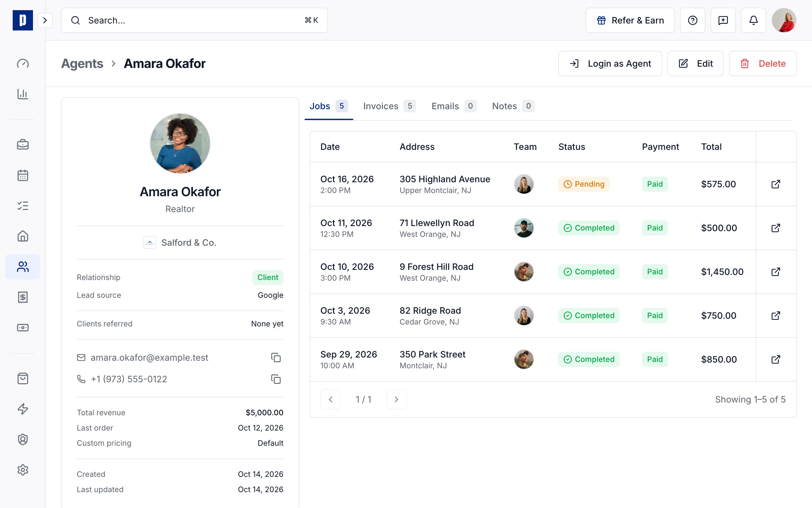Image resolution: width=812 pixels, height=508 pixels.
Task: Open the notifications bell
Action: coord(754,21)
